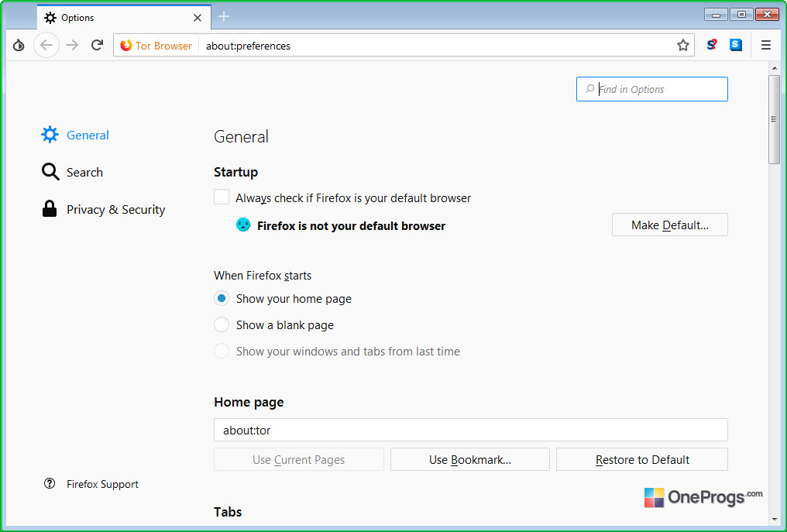This screenshot has width=787, height=532.
Task: Click the lock icon for Privacy & Security
Action: pyautogui.click(x=50, y=209)
